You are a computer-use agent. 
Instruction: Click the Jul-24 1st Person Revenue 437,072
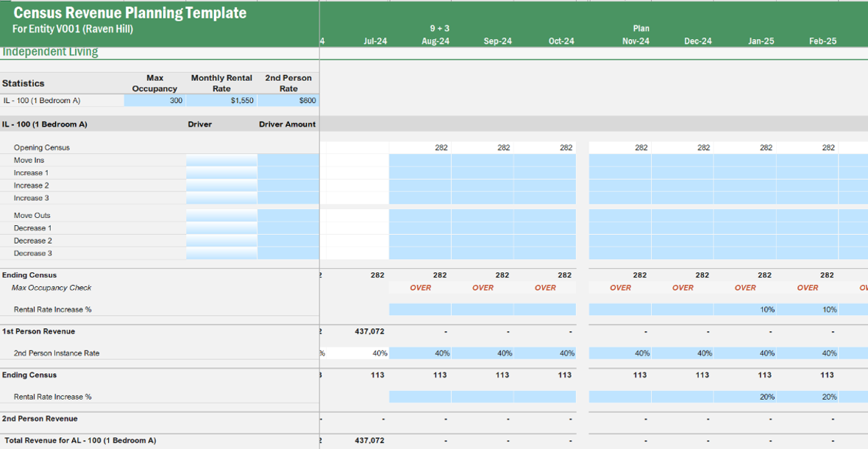click(357, 332)
